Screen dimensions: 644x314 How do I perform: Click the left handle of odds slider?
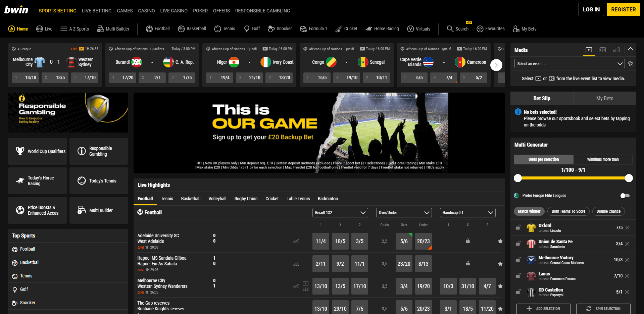(x=518, y=178)
